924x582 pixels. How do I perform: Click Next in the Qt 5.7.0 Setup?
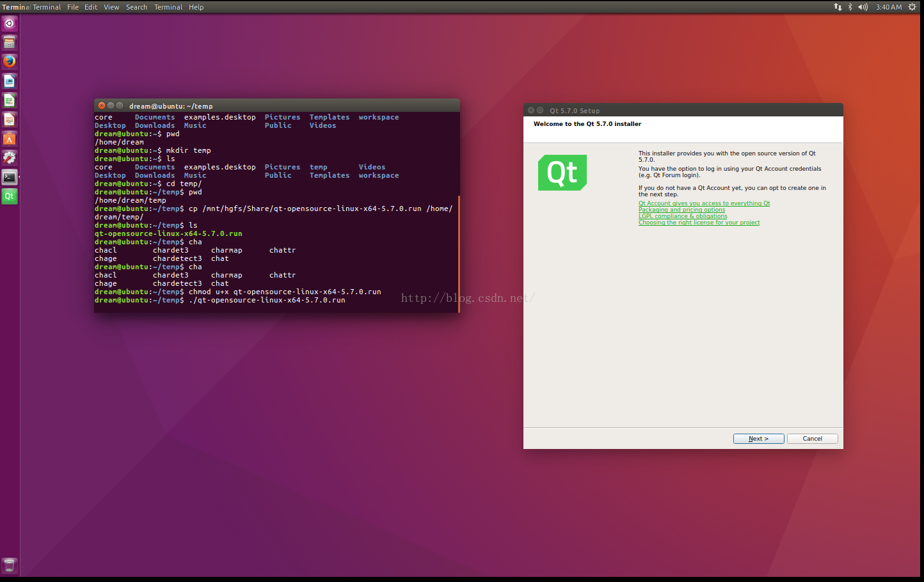pyautogui.click(x=758, y=439)
